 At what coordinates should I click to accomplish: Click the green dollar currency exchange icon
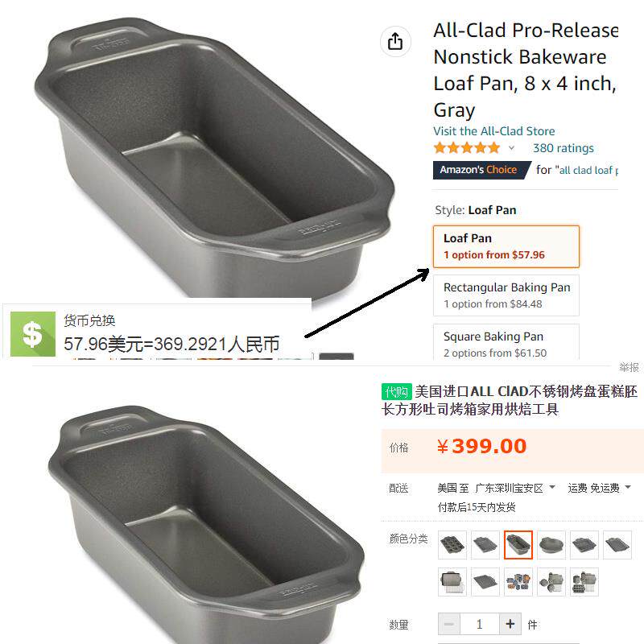click(33, 334)
